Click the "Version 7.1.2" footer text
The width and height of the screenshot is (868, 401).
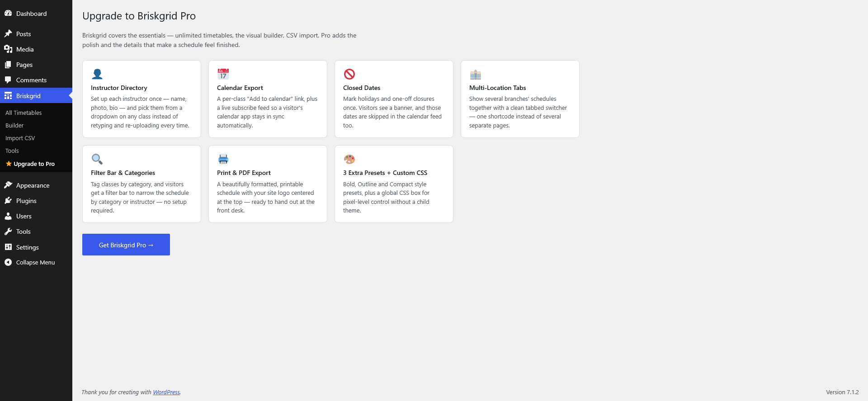pos(842,392)
